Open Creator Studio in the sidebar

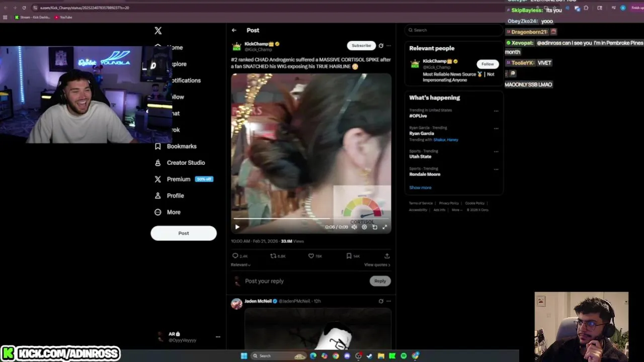(180, 163)
